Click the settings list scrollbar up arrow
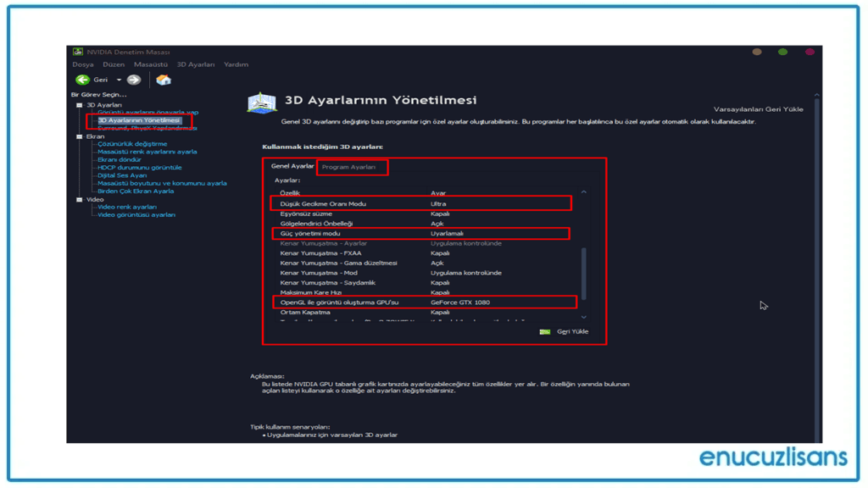Screen dimensions: 868x488 (583, 193)
